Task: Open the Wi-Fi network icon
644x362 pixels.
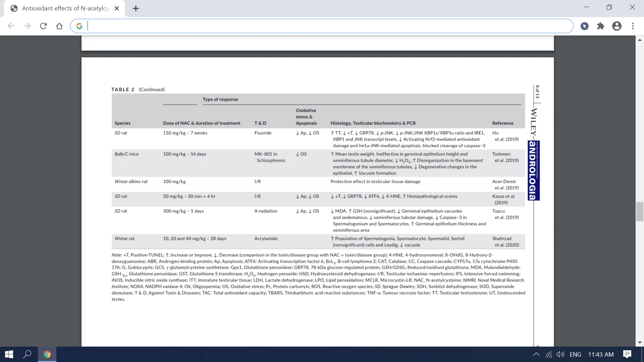Action: click(x=549, y=354)
